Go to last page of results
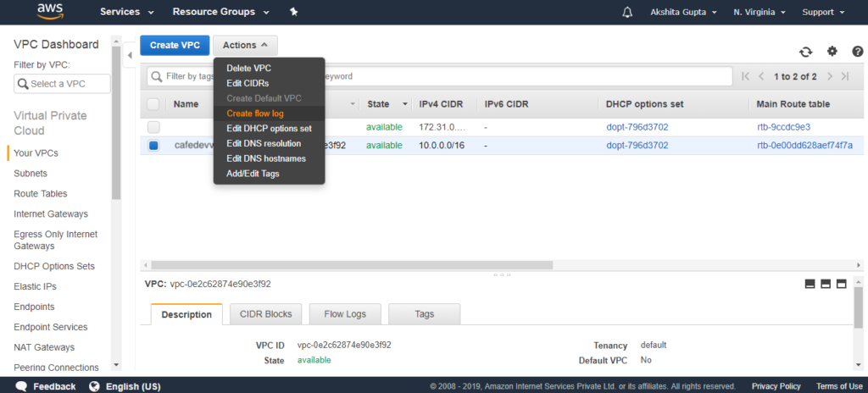 point(845,76)
